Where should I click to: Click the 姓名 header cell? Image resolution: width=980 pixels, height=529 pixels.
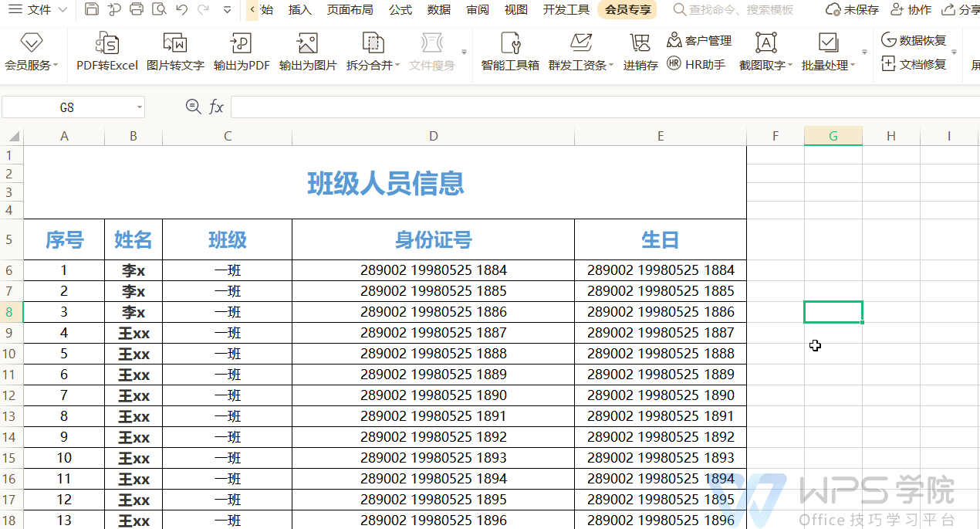[x=133, y=239]
